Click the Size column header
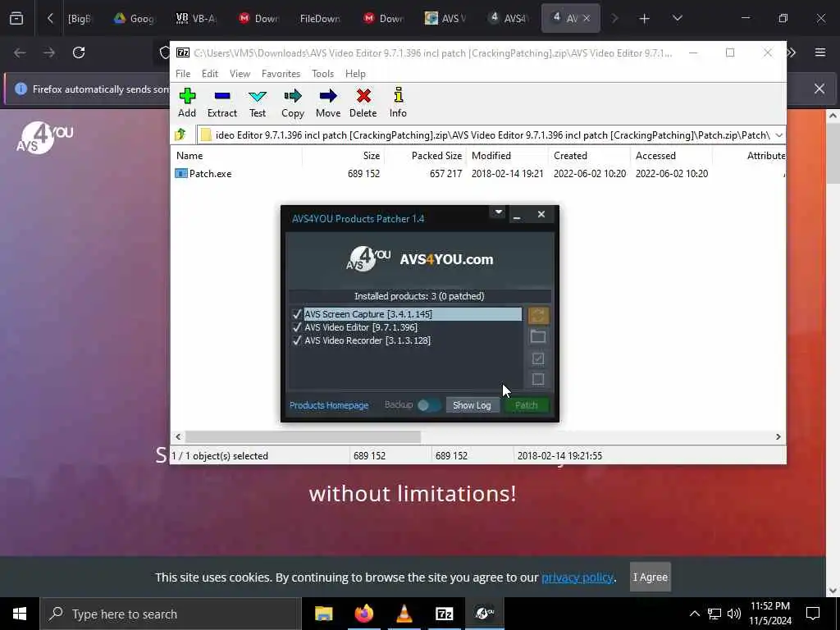Viewport: 840px width, 630px height. pos(344,156)
